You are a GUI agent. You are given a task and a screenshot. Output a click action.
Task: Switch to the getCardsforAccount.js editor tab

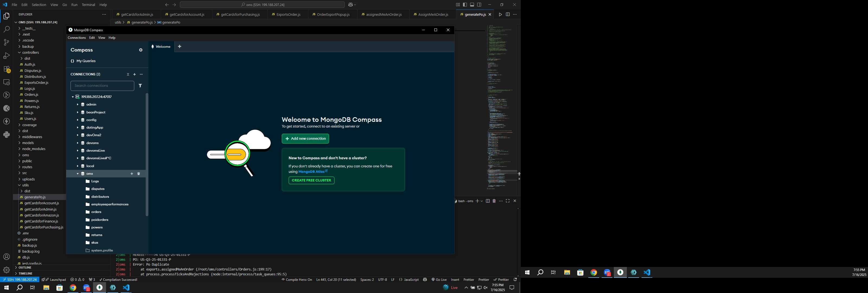pos(187,14)
